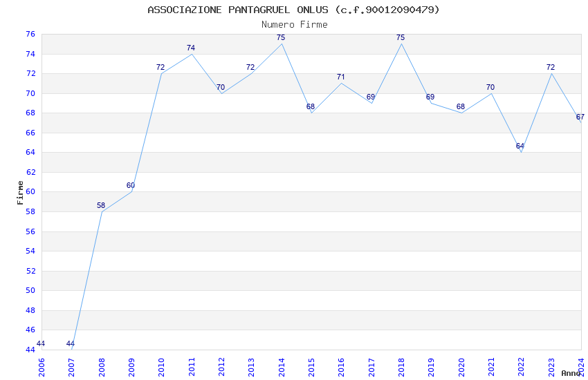The height and width of the screenshot is (380, 588).
Task: Select year 2023 on the x-axis
Action: click(x=551, y=367)
